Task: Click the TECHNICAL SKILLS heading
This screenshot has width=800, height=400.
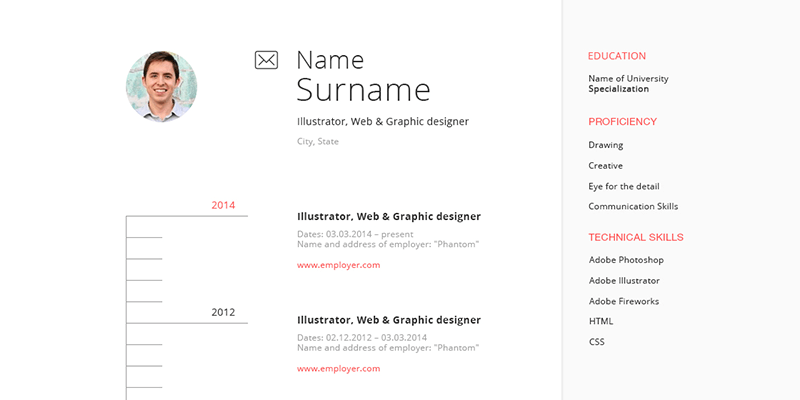Action: click(x=636, y=238)
